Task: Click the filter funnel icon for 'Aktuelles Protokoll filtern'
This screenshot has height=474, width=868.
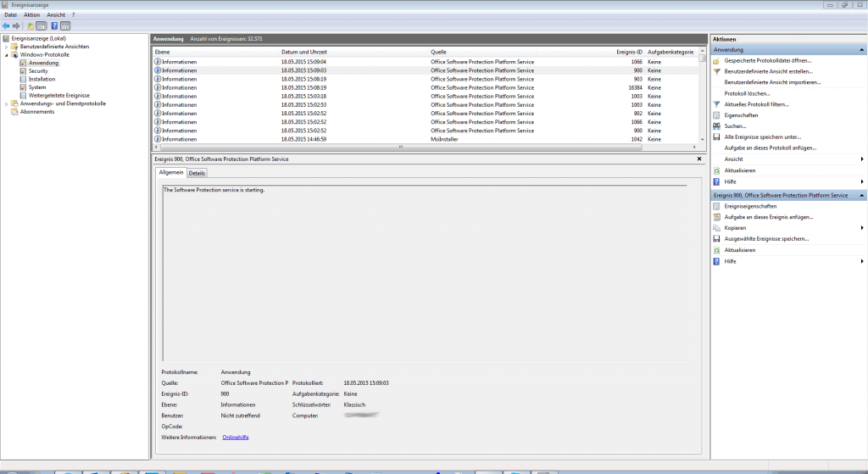Action: point(717,104)
